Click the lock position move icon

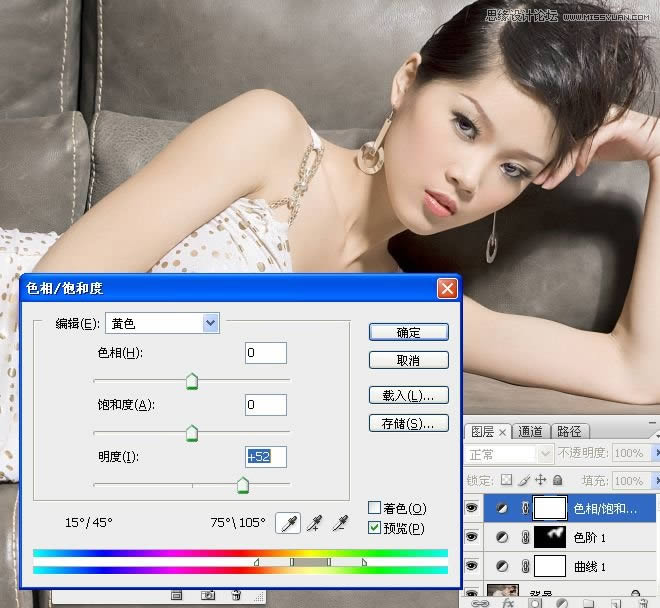coord(541,481)
